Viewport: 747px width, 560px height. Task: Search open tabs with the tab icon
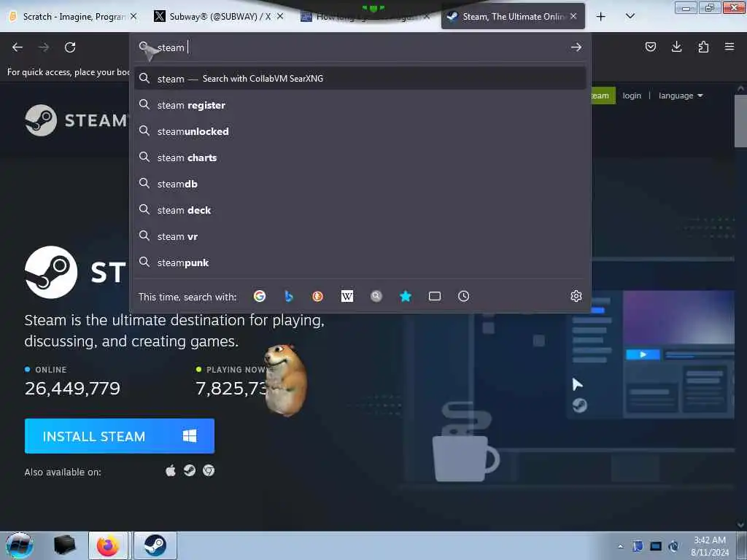tap(435, 296)
